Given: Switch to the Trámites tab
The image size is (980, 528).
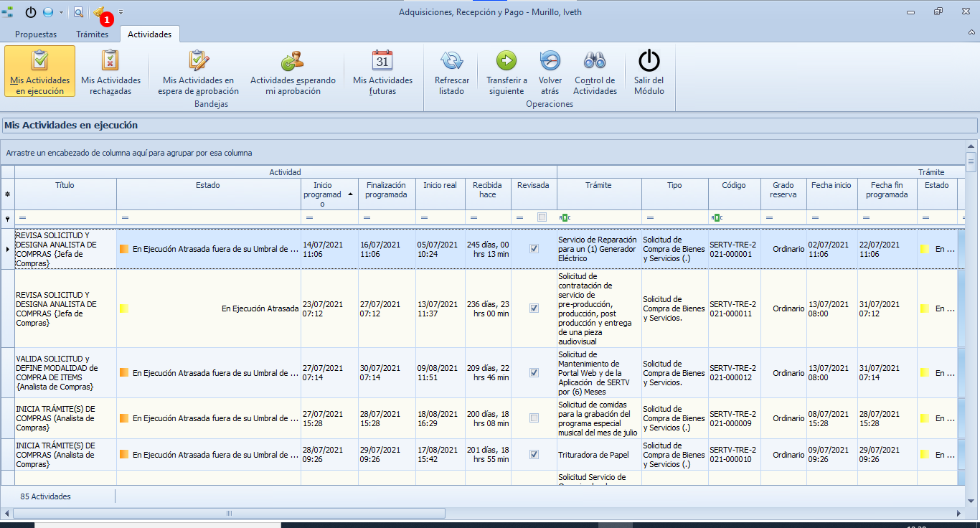Looking at the screenshot, I should [x=92, y=34].
